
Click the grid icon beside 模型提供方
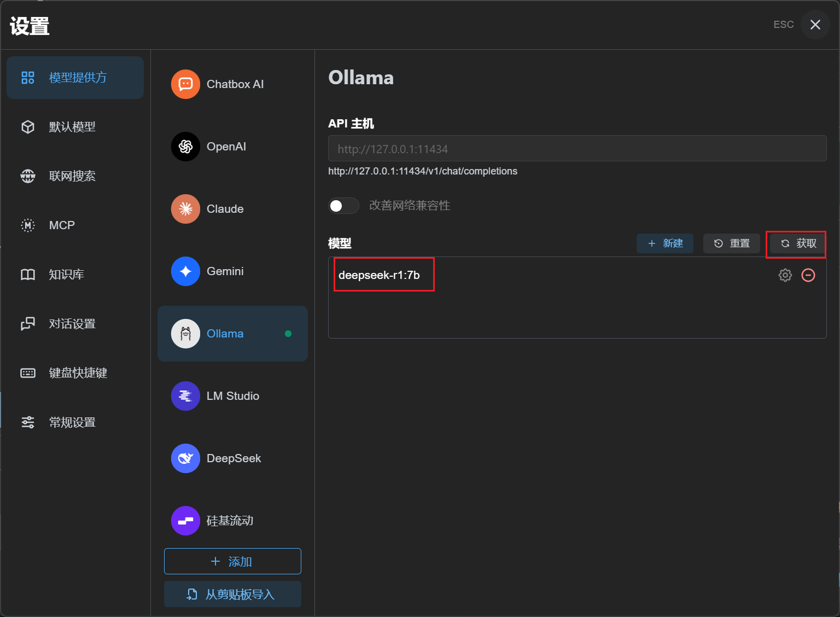coord(28,78)
